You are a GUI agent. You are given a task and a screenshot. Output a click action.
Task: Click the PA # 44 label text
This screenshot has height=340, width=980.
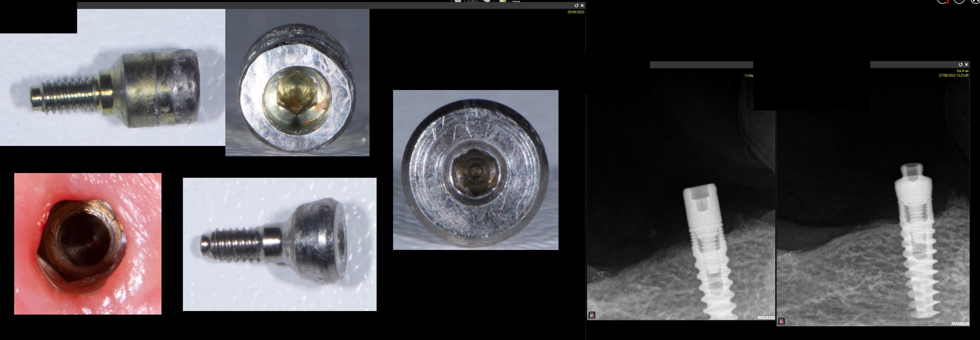tap(962, 71)
